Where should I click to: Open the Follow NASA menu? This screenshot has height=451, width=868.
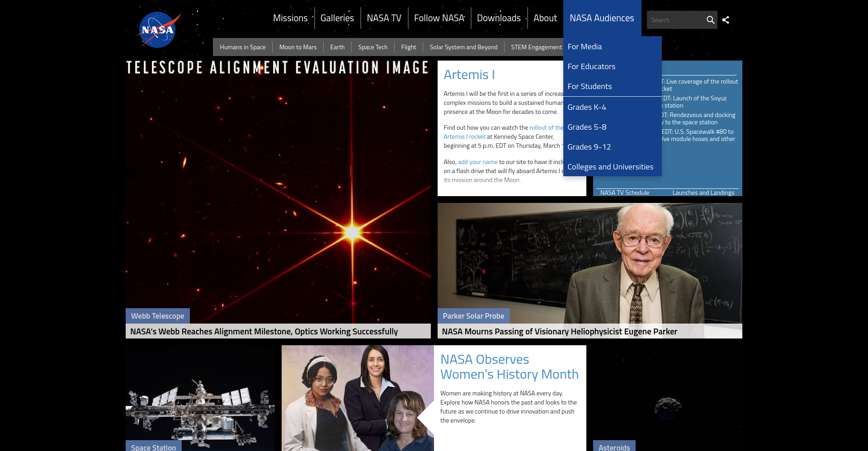coord(439,18)
